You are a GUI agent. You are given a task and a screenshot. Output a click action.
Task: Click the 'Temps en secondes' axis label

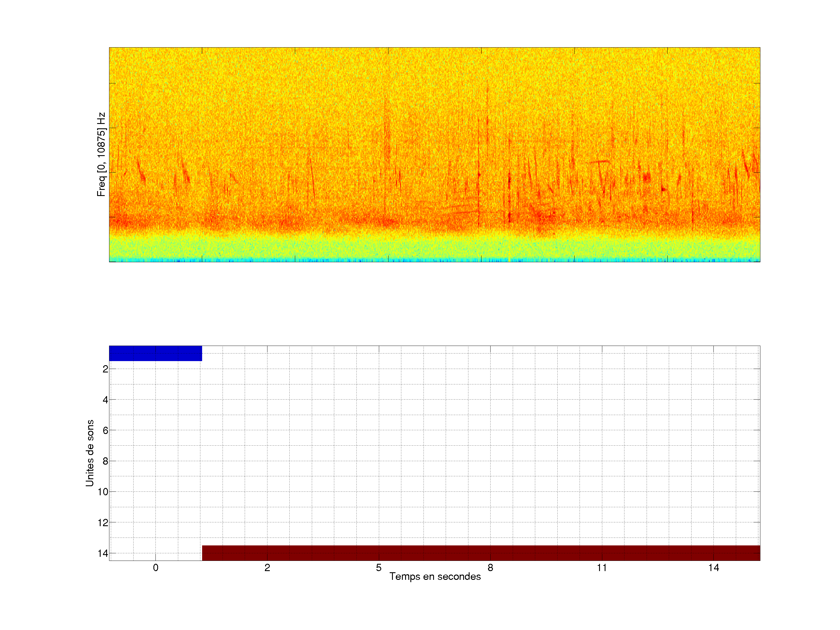pos(435,576)
